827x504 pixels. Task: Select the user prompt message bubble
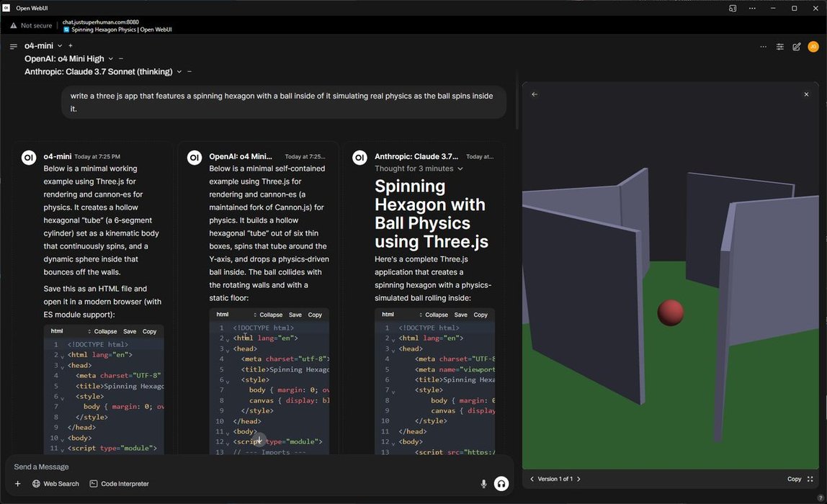284,102
